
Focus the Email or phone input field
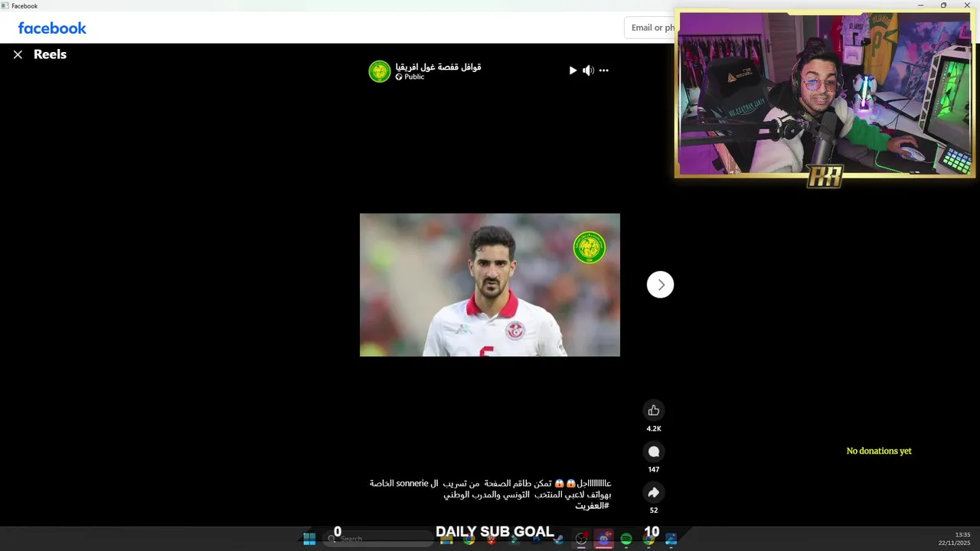[x=651, y=28]
